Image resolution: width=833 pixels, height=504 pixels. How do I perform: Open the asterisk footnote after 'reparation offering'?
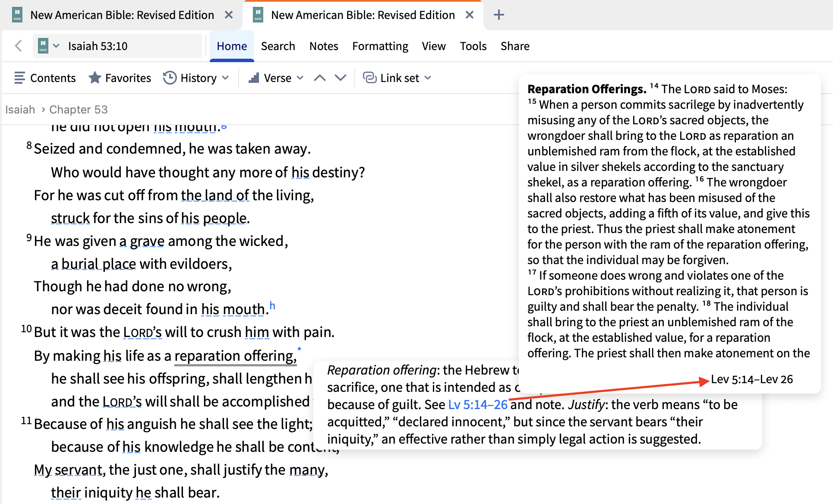click(299, 349)
